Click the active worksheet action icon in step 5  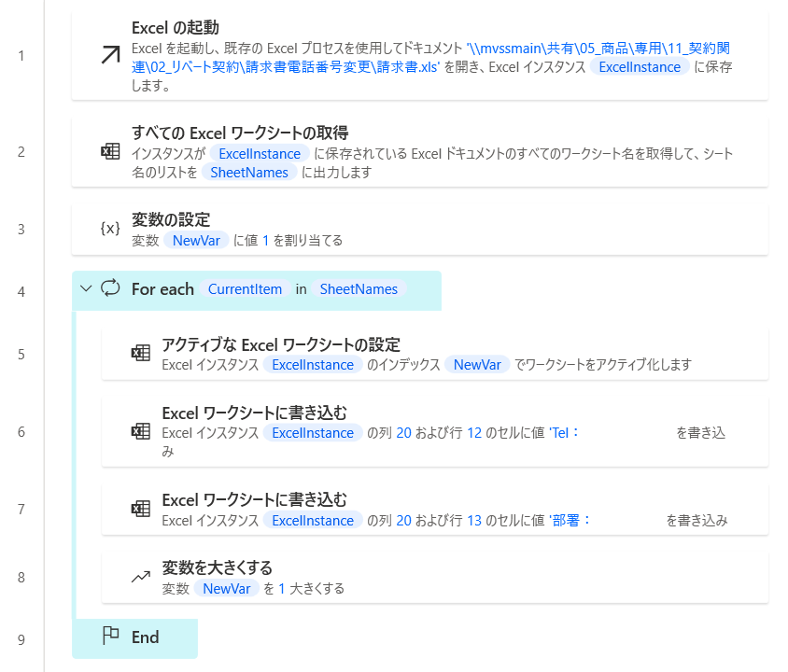pos(140,354)
